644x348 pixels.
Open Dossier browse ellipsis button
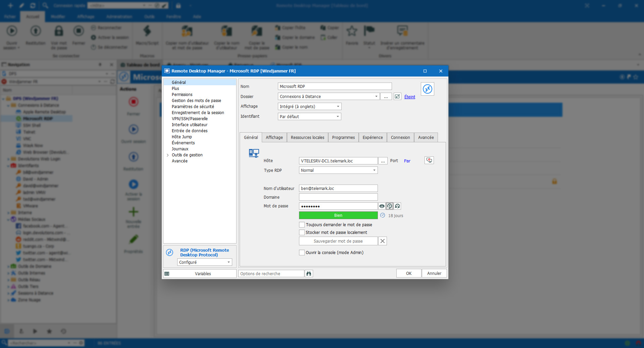tap(386, 97)
